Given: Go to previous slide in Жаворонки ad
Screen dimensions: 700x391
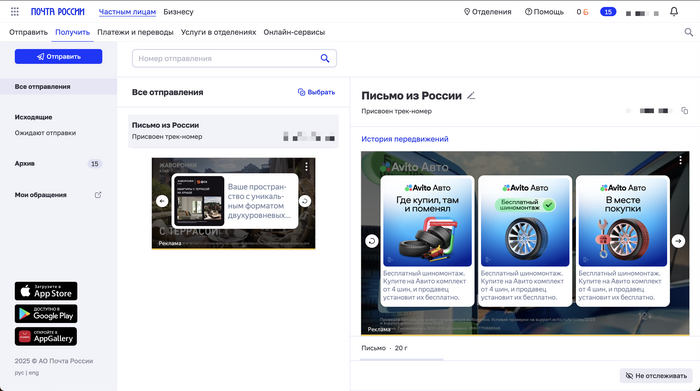Looking at the screenshot, I should (x=162, y=201).
